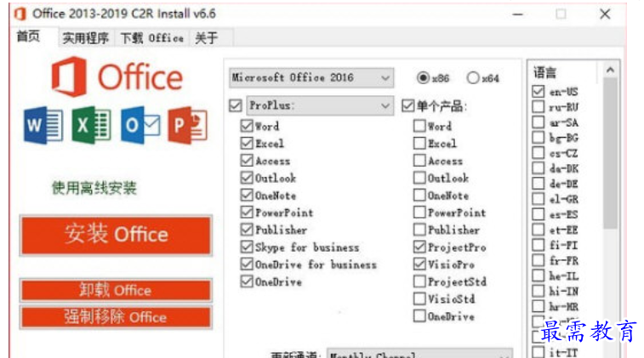
Task: Uncheck Publisher under ProPlus
Action: pos(247,229)
